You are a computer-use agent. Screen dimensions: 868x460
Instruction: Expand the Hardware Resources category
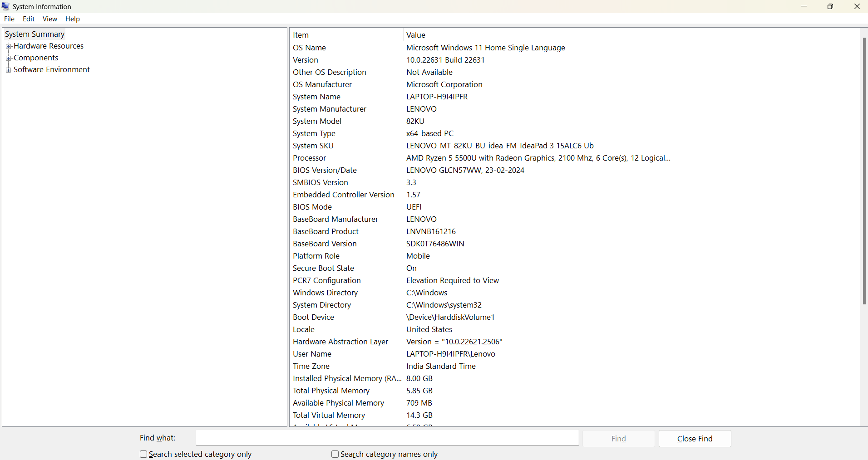pyautogui.click(x=9, y=46)
